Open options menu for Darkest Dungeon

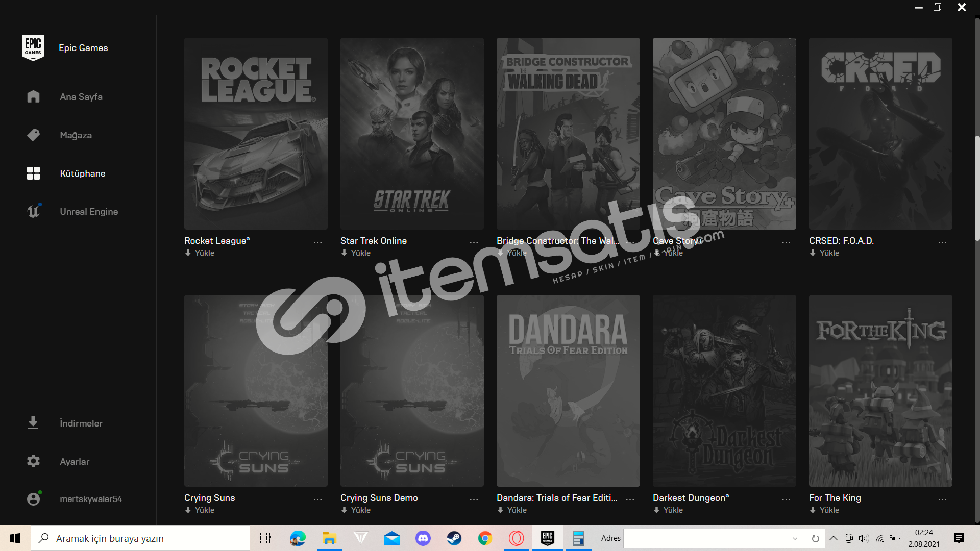point(786,500)
